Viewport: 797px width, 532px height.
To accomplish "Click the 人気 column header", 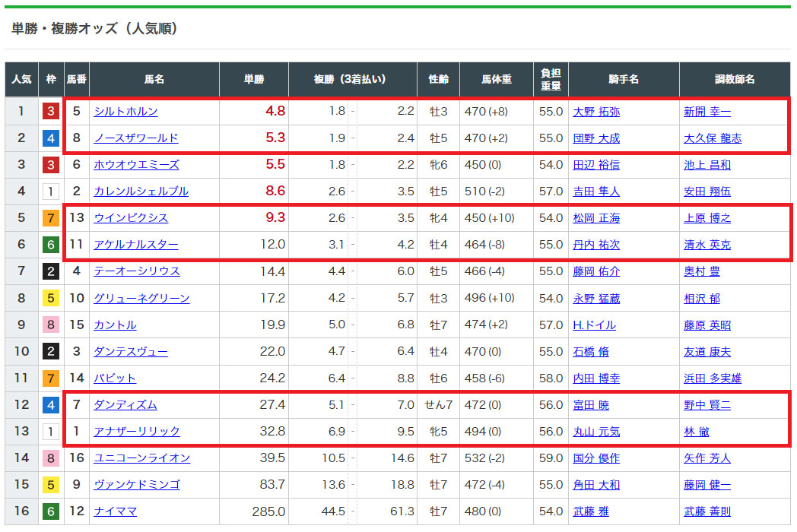I will pos(21,79).
